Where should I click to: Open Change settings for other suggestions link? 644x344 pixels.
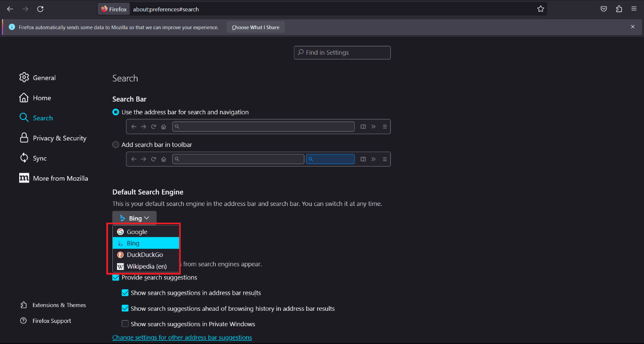[x=182, y=337]
